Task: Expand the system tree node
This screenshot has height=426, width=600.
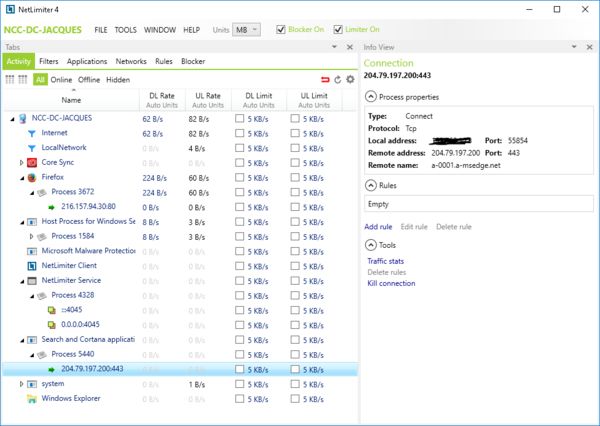Action: (22, 384)
